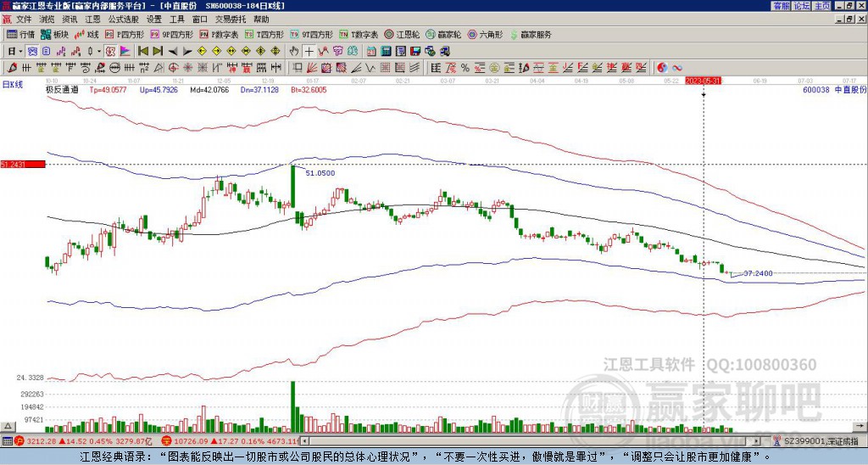Viewport: 868px width, 465px height.
Task: Click the horizontal scrollbar track
Action: point(531,441)
